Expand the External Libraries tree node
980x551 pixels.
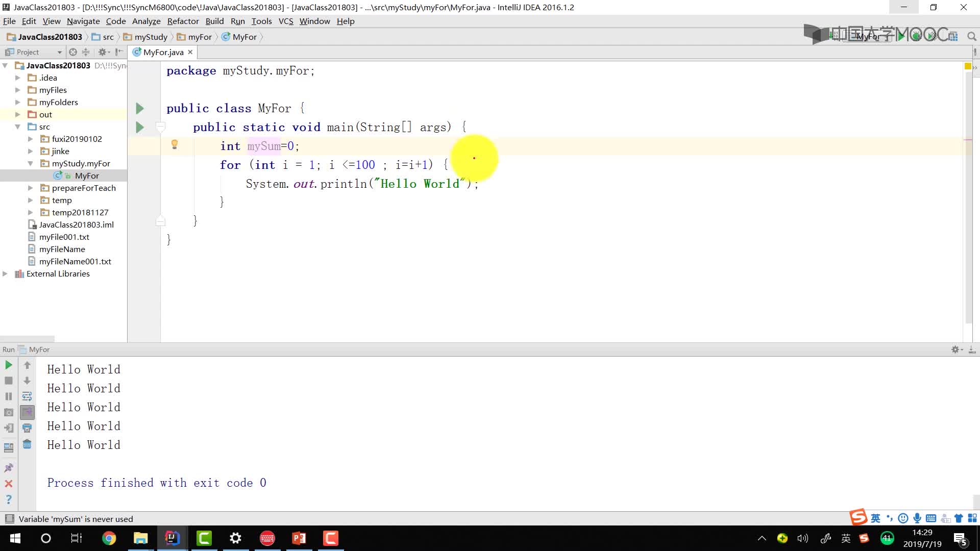7,274
